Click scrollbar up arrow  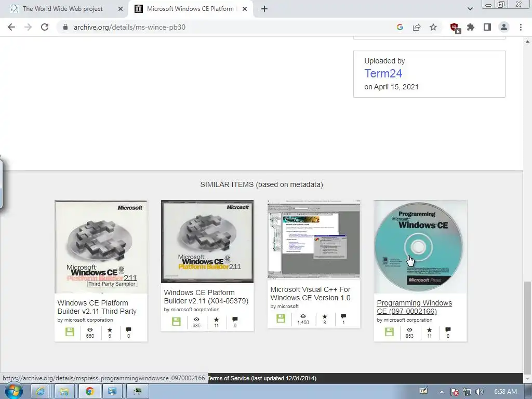coord(527,41)
